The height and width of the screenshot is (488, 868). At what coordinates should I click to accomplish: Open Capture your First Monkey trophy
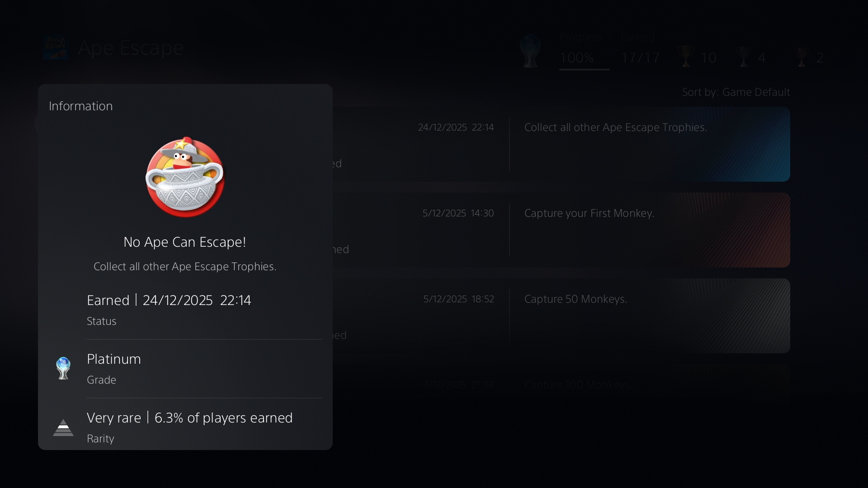561,230
